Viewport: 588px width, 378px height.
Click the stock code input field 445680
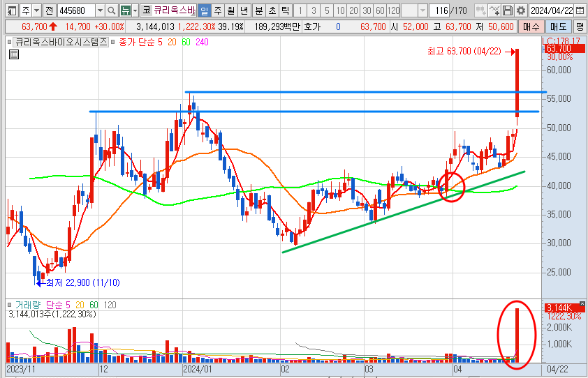coord(76,10)
